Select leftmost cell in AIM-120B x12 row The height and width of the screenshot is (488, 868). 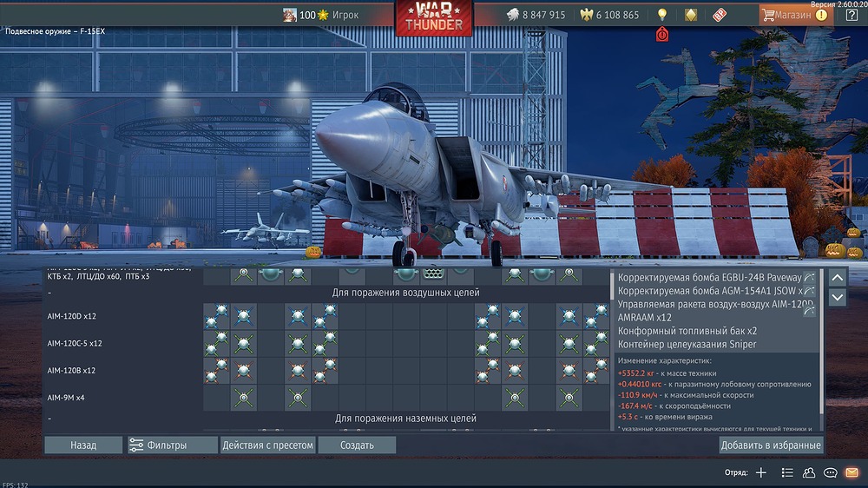216,371
